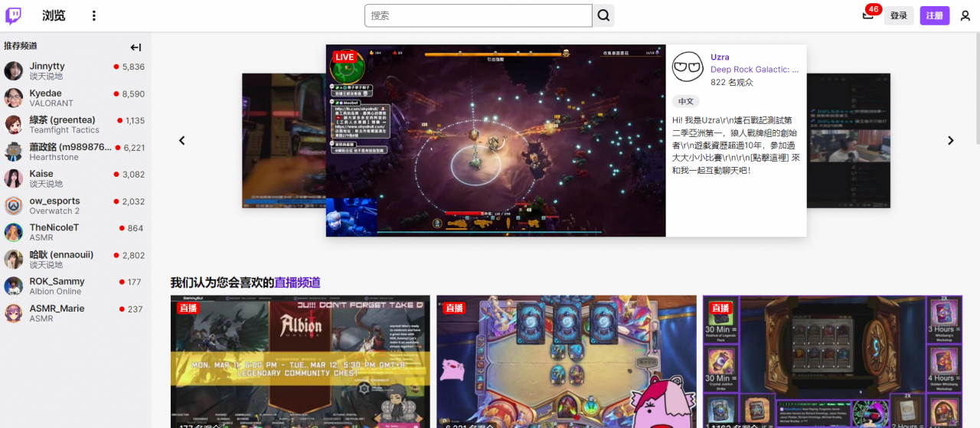Screen dimensions: 980x428
Task: Open 哈耿 (ennaouii) channel avatar
Action: [x=14, y=260]
